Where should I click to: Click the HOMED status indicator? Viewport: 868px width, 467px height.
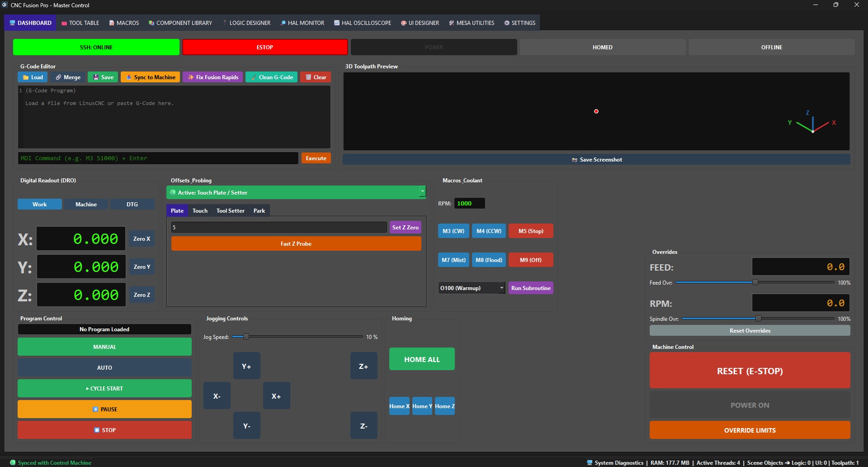pyautogui.click(x=603, y=47)
